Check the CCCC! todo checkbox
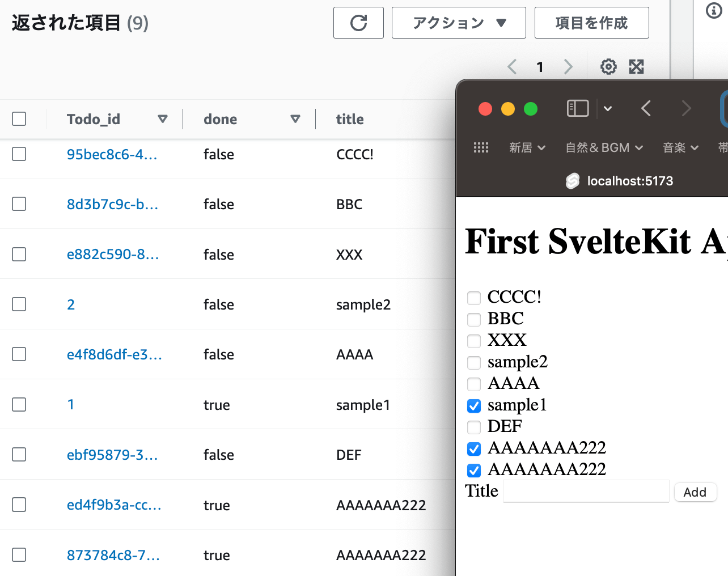This screenshot has width=728, height=576. 473,298
